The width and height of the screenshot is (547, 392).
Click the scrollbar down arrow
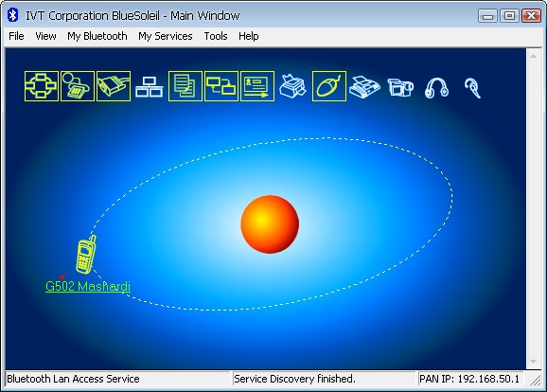(x=533, y=362)
